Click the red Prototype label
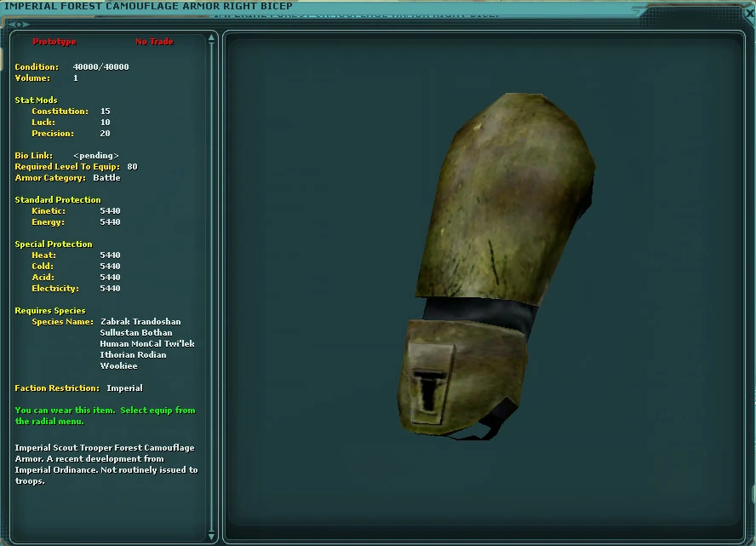Screen dimensions: 756x546 coord(53,41)
